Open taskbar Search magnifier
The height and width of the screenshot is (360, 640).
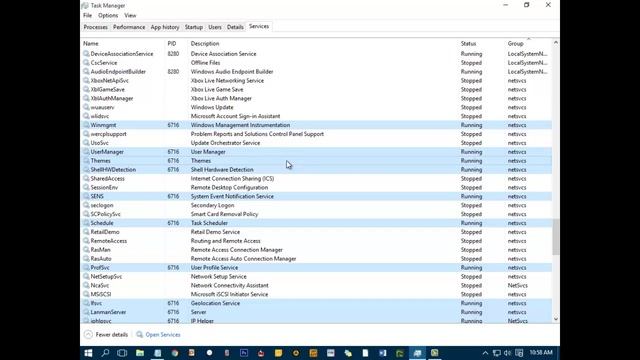tap(105, 353)
